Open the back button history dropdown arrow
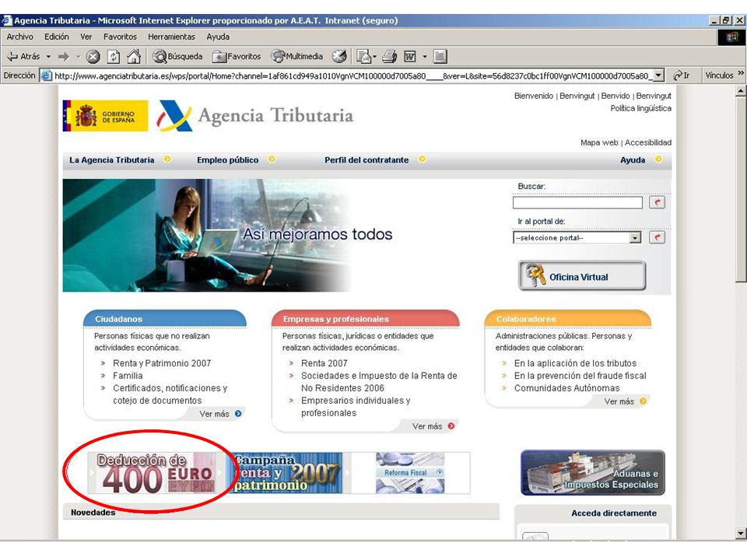 pos(48,57)
